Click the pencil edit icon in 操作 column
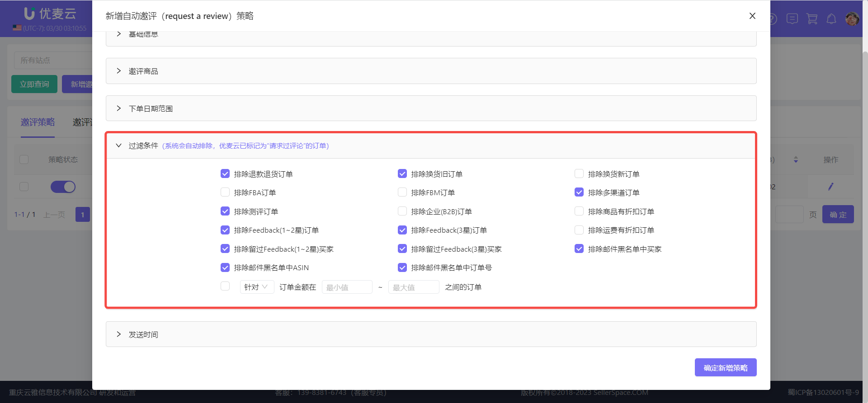The width and height of the screenshot is (868, 403). pos(830,187)
